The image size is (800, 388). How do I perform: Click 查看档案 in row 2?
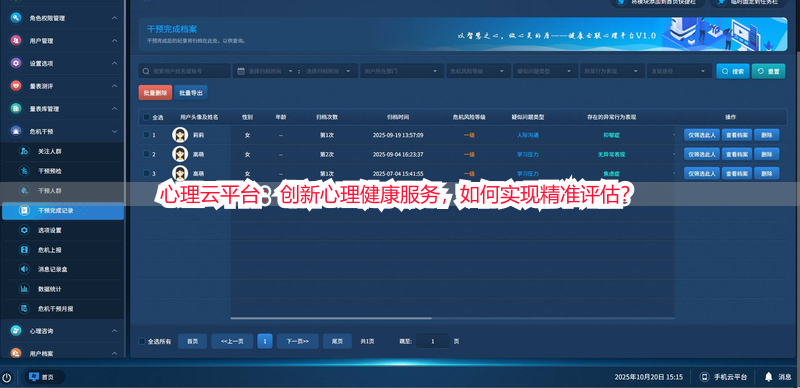coord(737,154)
